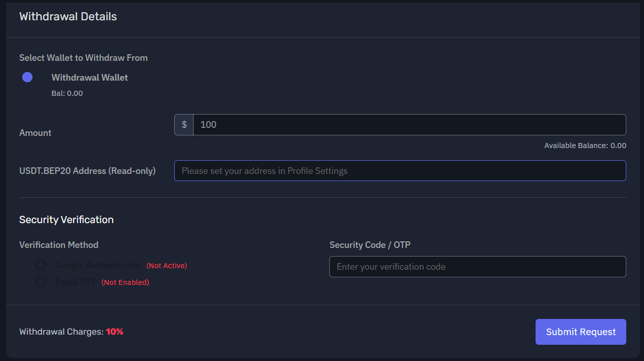Click the Email OTP label text
Viewport: 644px width, 361px height.
pos(76,282)
